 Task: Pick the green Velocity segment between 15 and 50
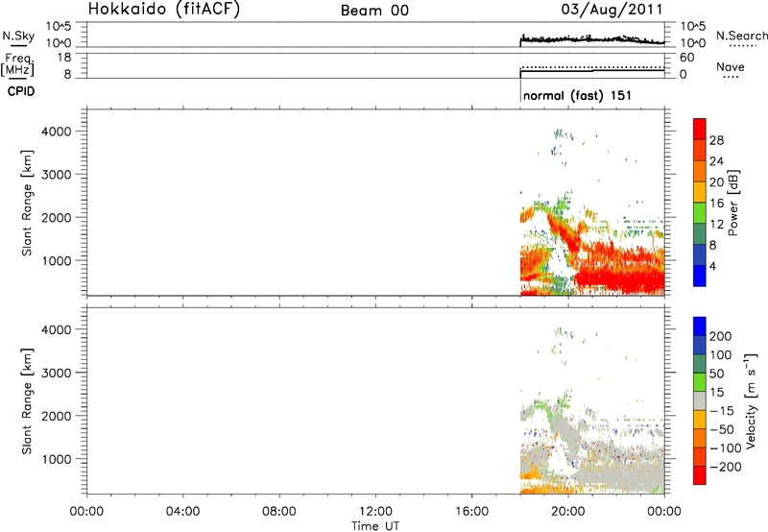(x=700, y=382)
